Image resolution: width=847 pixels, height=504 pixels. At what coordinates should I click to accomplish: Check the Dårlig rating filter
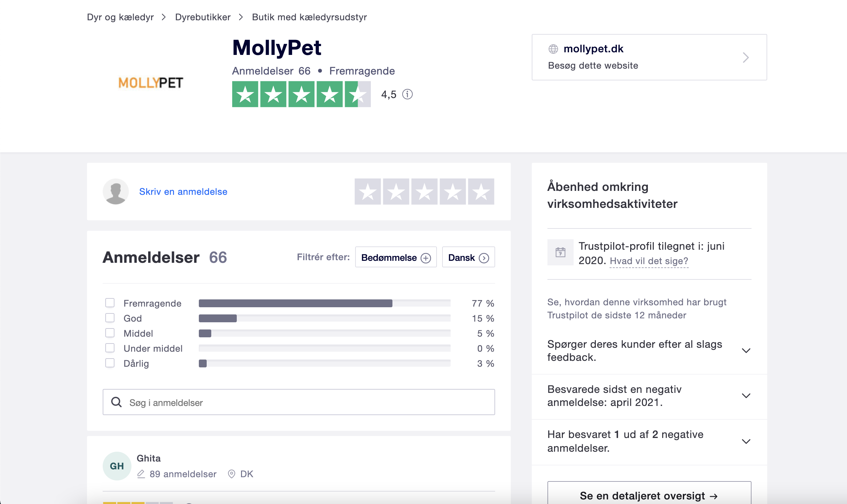click(x=110, y=363)
